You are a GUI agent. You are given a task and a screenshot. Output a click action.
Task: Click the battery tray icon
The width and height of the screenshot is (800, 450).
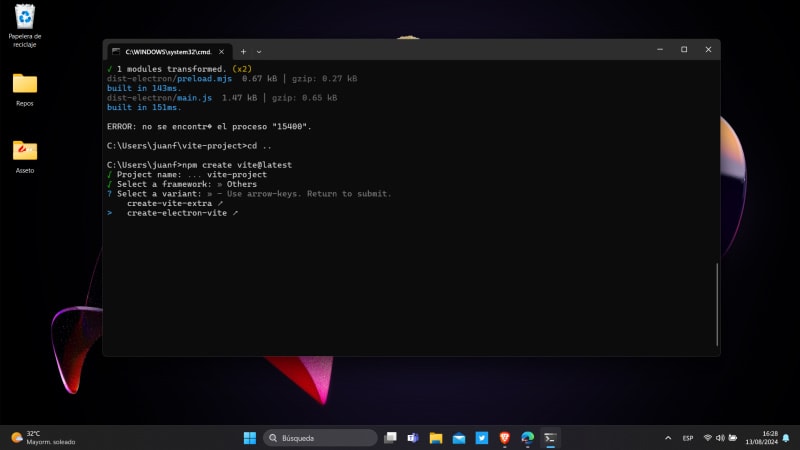(x=733, y=438)
